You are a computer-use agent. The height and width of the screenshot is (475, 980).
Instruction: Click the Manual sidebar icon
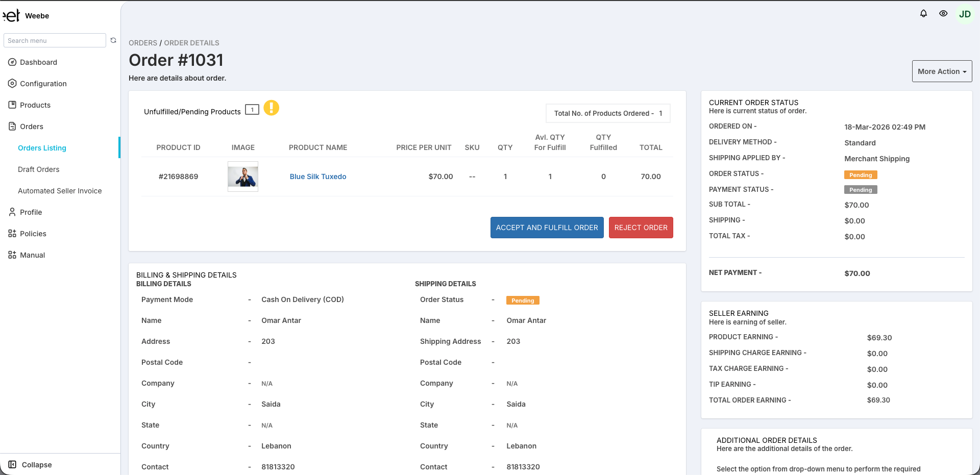(12, 255)
